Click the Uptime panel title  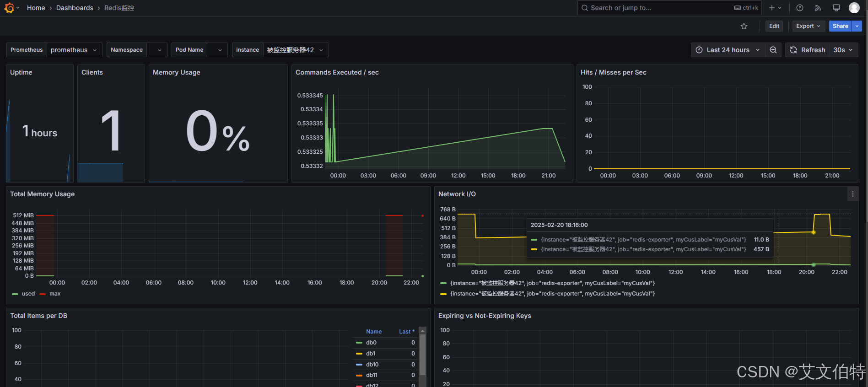coord(21,72)
